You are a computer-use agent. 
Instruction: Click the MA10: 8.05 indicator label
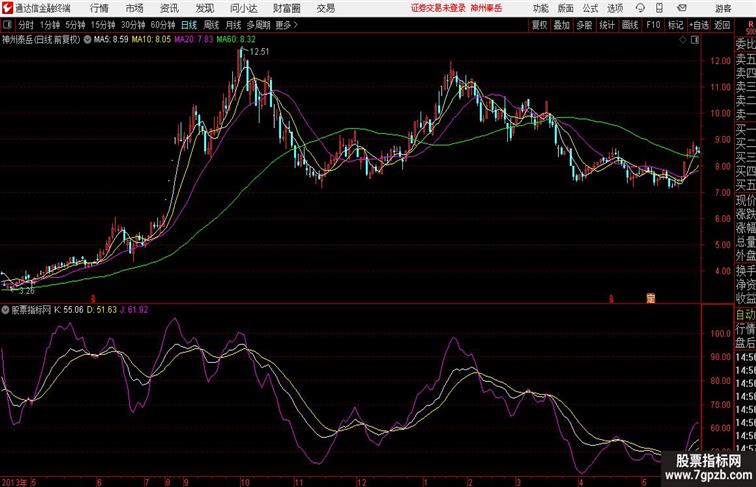click(x=151, y=40)
